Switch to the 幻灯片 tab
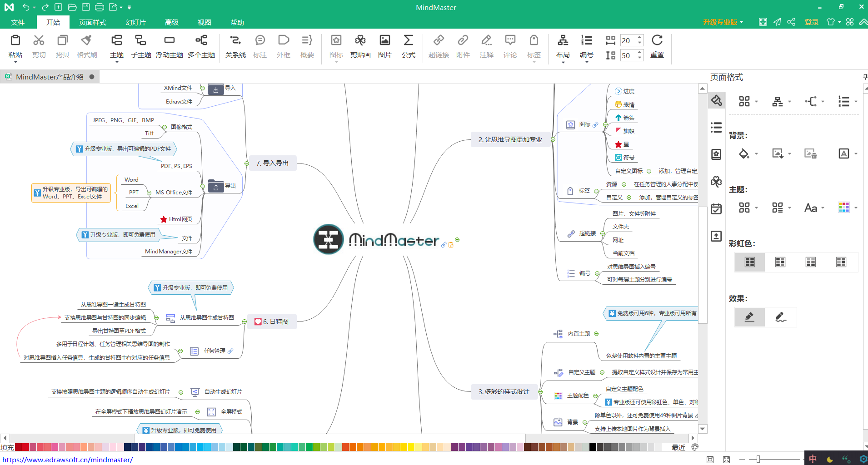868x465 pixels. [x=135, y=22]
